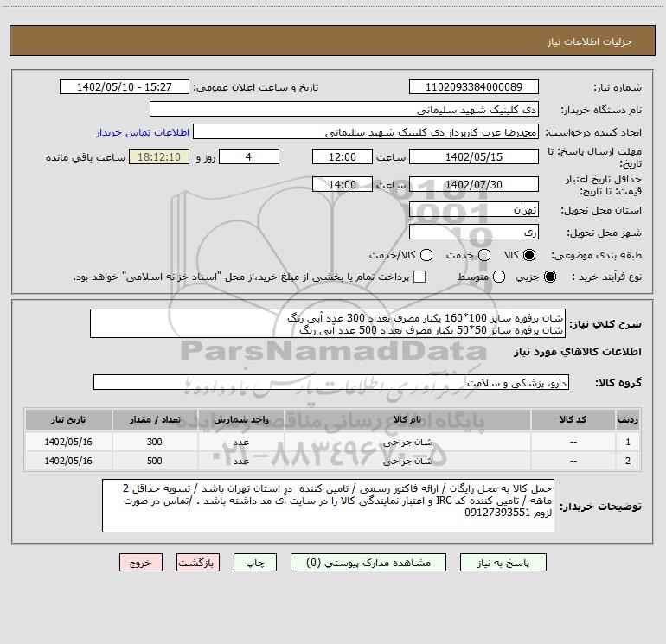This screenshot has width=666, height=644.
Task: Click the مشاهده مدارک پیوستی button
Action: click(x=368, y=563)
